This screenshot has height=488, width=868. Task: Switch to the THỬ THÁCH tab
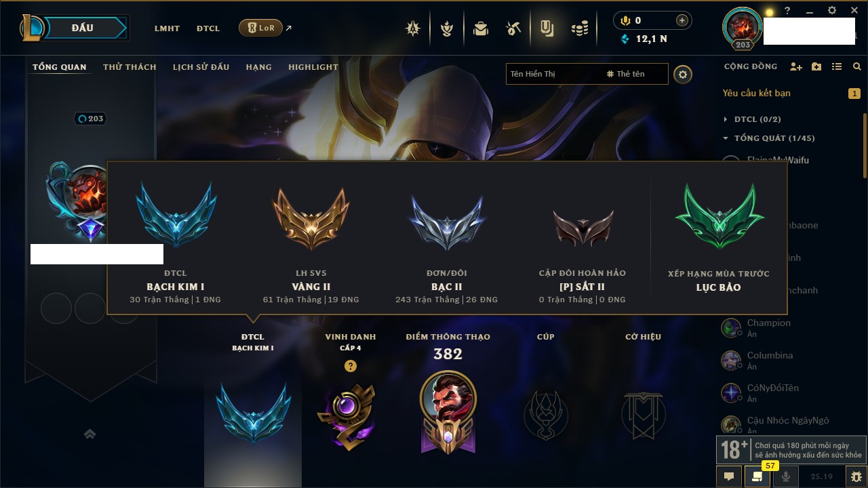click(x=130, y=67)
